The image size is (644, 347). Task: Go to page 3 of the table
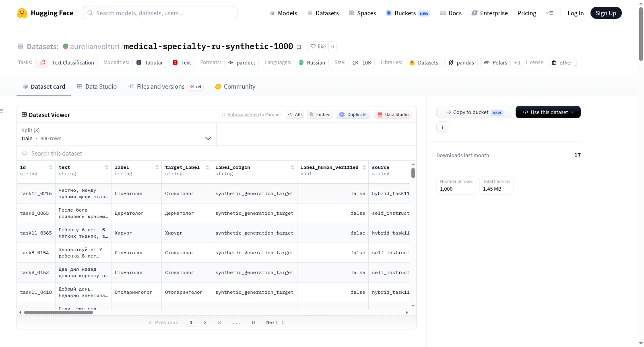(x=219, y=322)
